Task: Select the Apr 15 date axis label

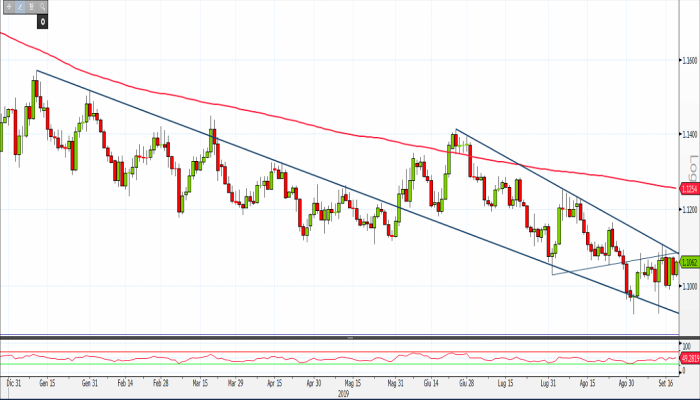Action: click(275, 383)
